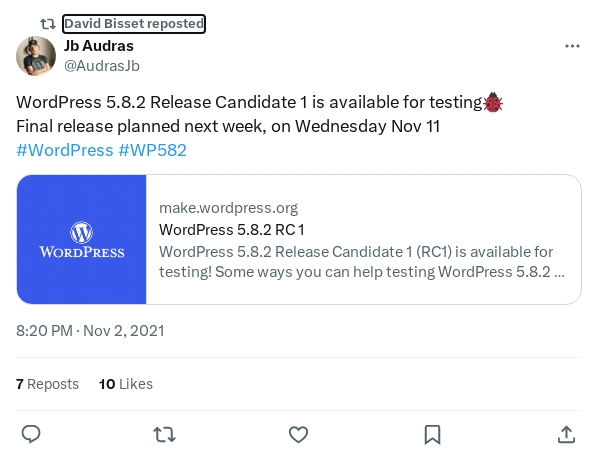The height and width of the screenshot is (450, 598).
Task: Open Jb Audras display name
Action: 99,46
